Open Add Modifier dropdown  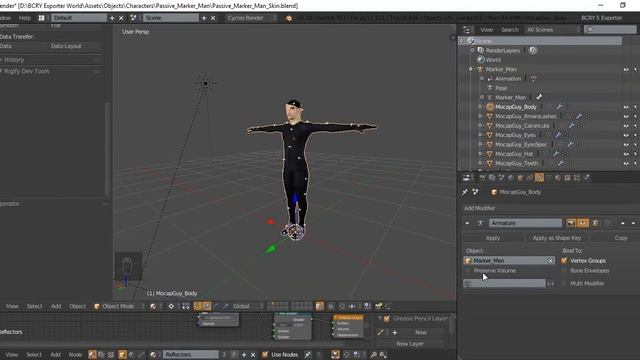point(550,208)
